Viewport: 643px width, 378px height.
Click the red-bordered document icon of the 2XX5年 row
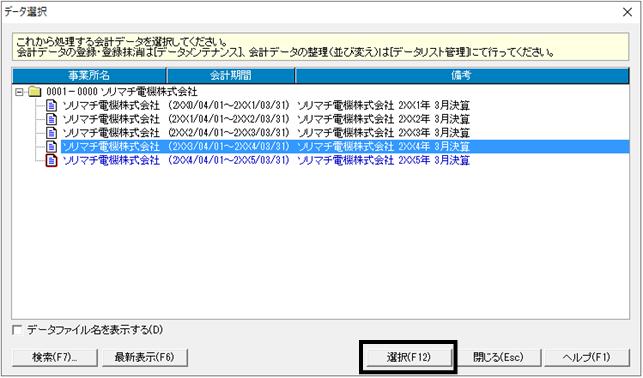(x=51, y=160)
